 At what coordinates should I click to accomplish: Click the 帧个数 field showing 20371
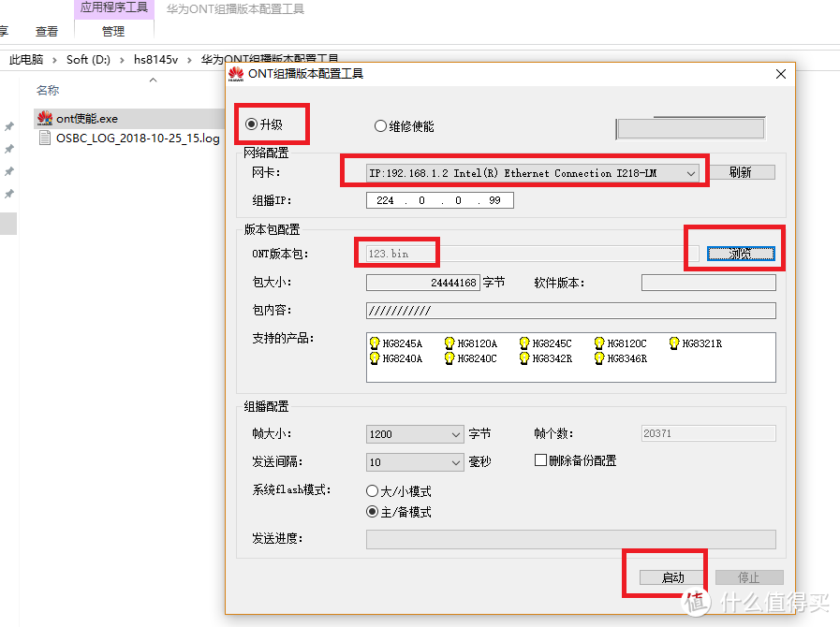tap(708, 433)
